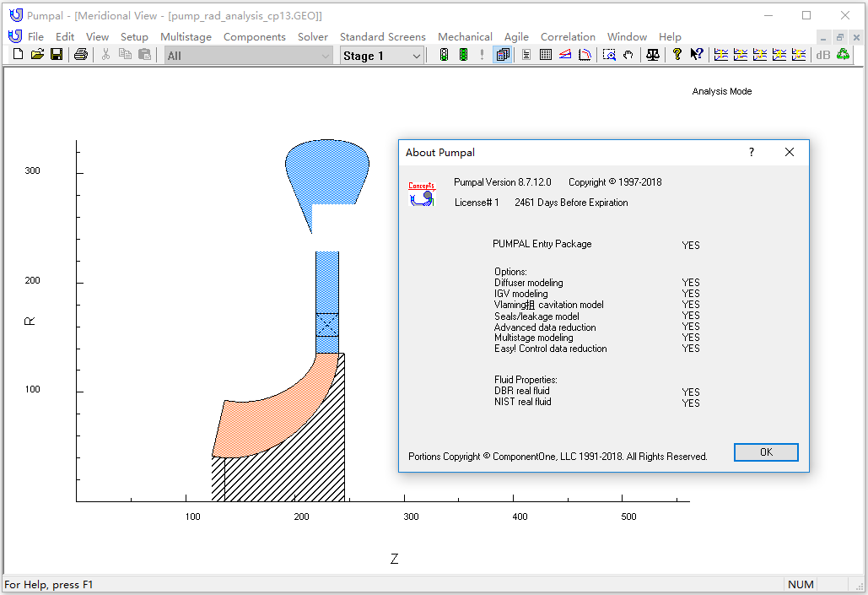This screenshot has width=868, height=595.
Task: Toggle the highlighted multi-window toolbar icon
Action: pyautogui.click(x=503, y=55)
